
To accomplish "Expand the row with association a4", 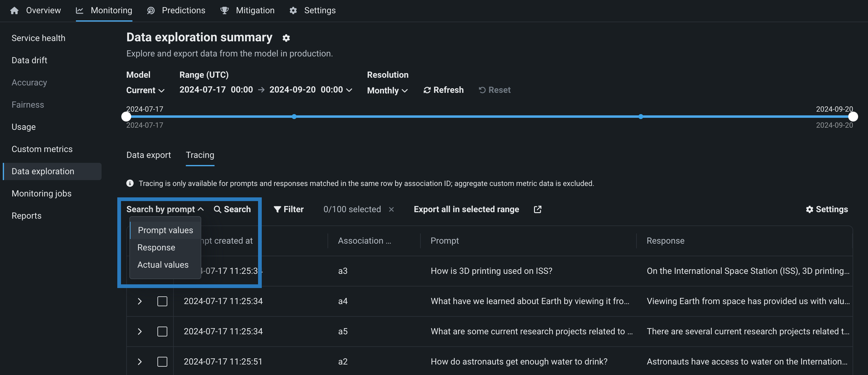I will (x=140, y=301).
